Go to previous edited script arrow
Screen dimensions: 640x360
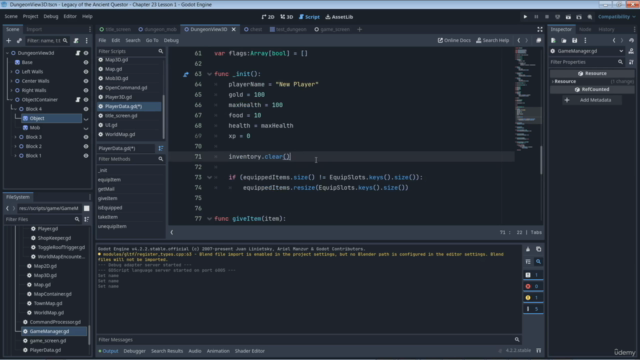pos(519,40)
